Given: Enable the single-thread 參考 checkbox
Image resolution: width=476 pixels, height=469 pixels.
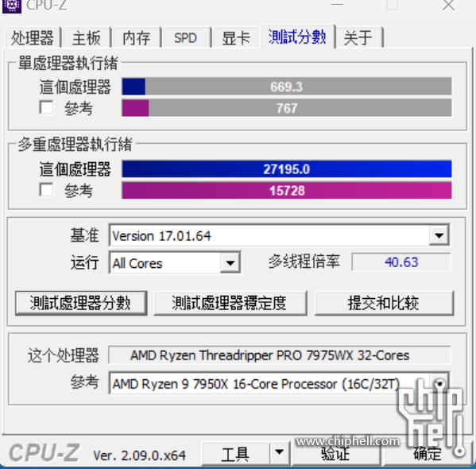Looking at the screenshot, I should tap(46, 107).
